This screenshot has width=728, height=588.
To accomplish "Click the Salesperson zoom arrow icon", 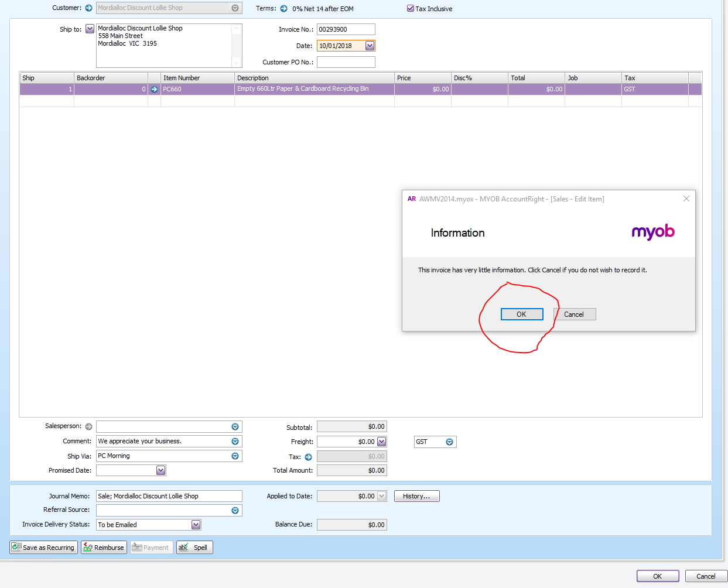I will coord(89,427).
